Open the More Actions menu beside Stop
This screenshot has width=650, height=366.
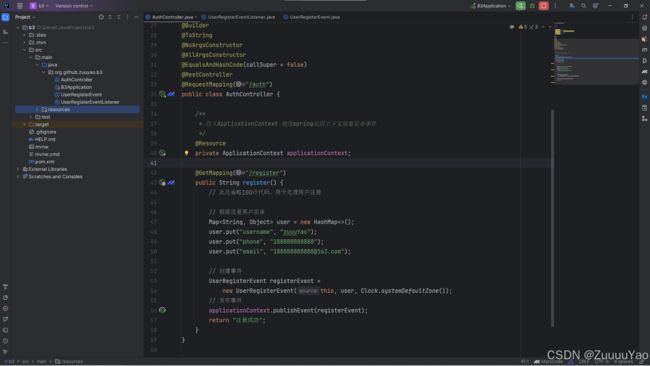coord(555,6)
